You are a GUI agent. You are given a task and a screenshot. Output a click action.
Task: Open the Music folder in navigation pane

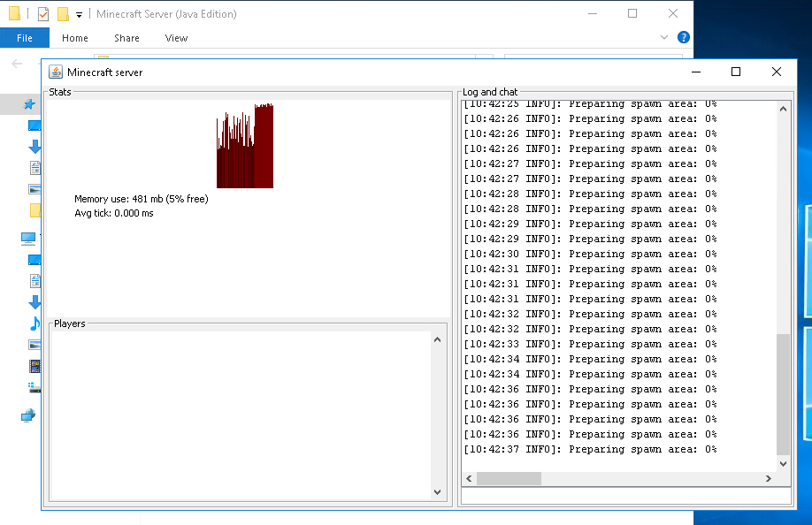coord(34,323)
